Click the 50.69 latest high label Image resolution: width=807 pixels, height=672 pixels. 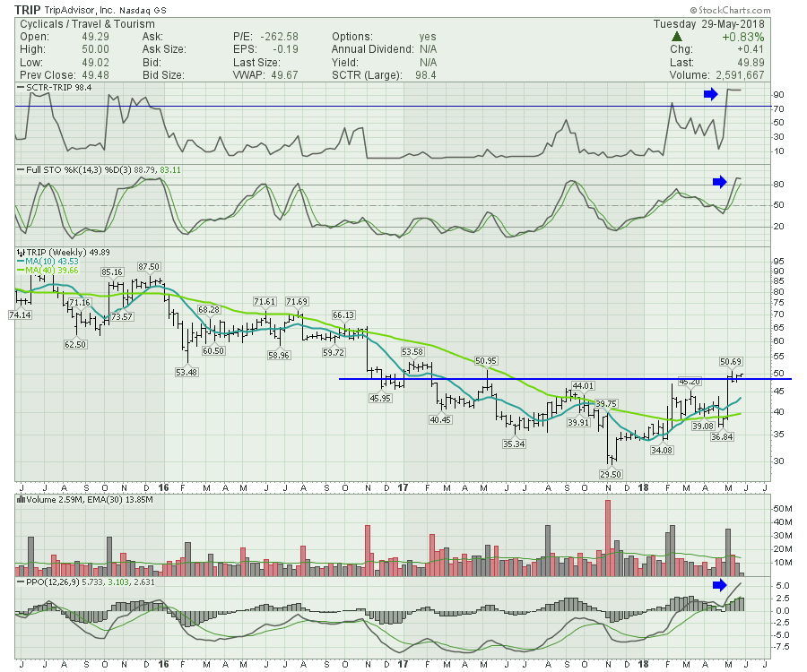coord(731,362)
